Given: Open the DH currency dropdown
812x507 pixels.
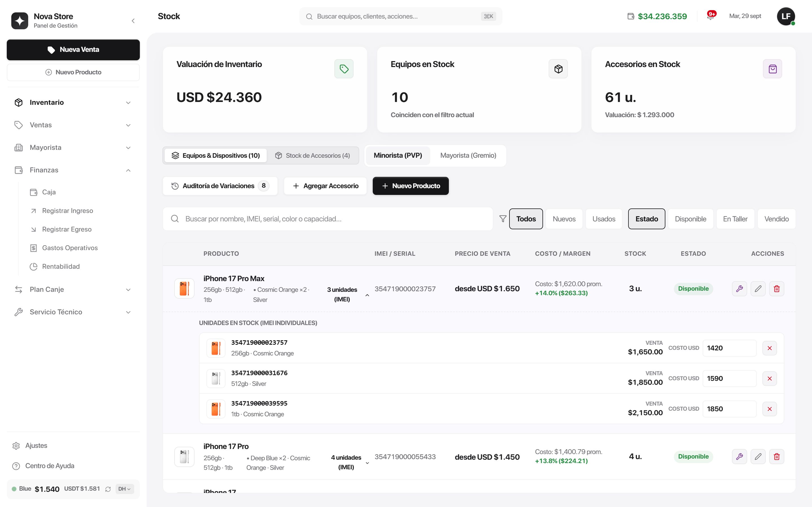Looking at the screenshot, I should pos(125,489).
